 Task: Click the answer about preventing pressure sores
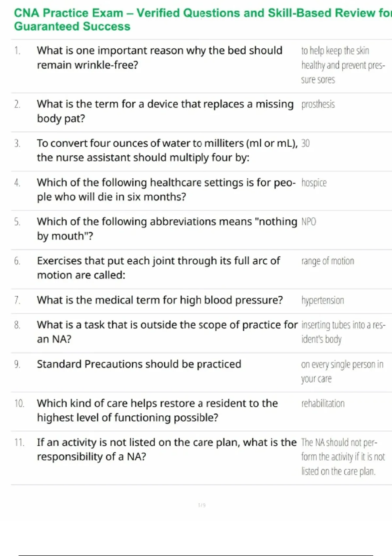[343, 65]
